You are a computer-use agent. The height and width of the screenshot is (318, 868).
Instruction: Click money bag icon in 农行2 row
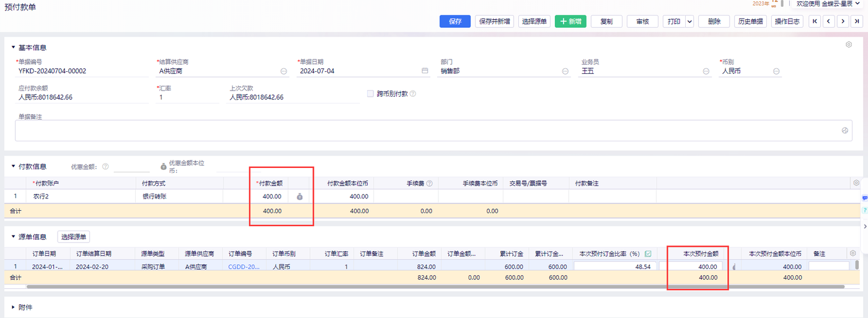click(x=299, y=197)
